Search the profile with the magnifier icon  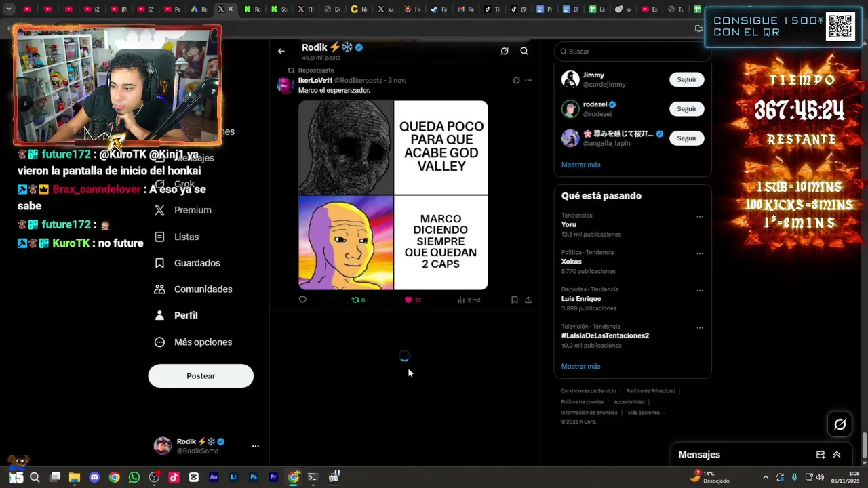524,51
